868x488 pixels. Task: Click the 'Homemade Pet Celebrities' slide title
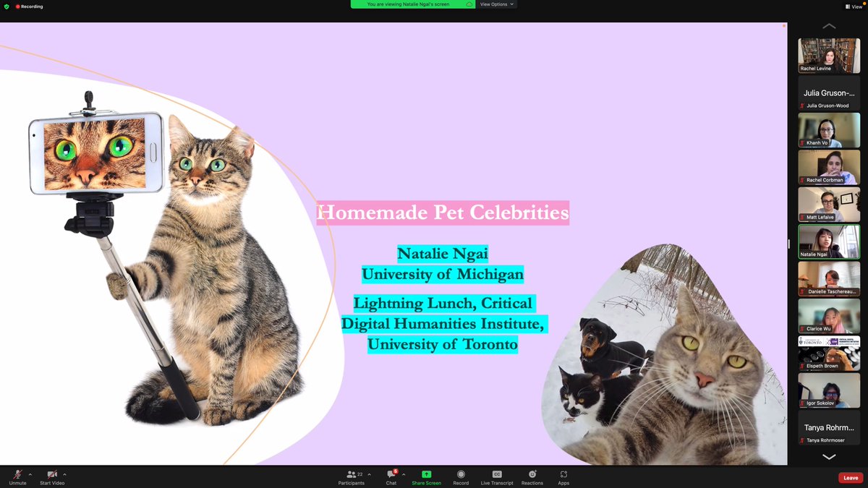point(443,213)
